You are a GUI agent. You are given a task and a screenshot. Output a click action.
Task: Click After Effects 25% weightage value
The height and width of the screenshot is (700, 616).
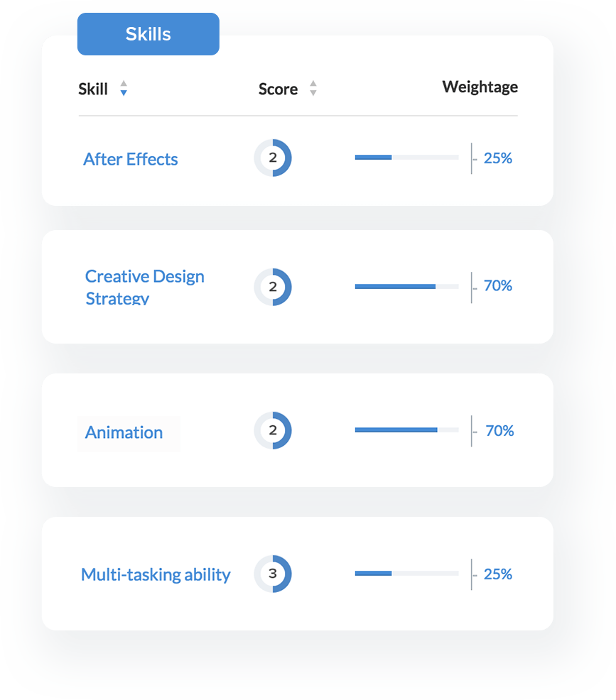click(x=497, y=158)
